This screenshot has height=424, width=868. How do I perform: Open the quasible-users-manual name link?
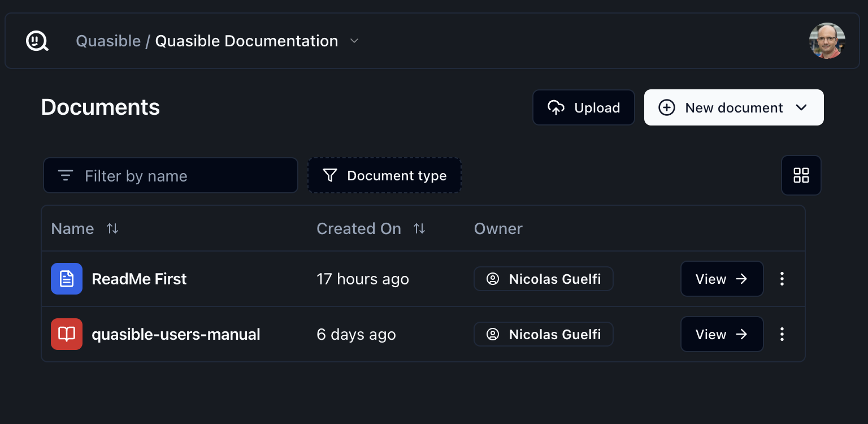point(176,334)
